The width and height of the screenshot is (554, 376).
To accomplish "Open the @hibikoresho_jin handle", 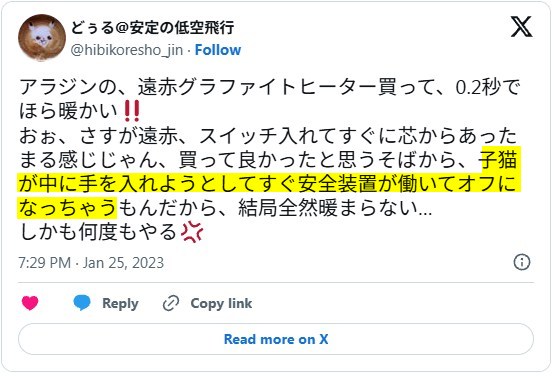I will (x=127, y=50).
